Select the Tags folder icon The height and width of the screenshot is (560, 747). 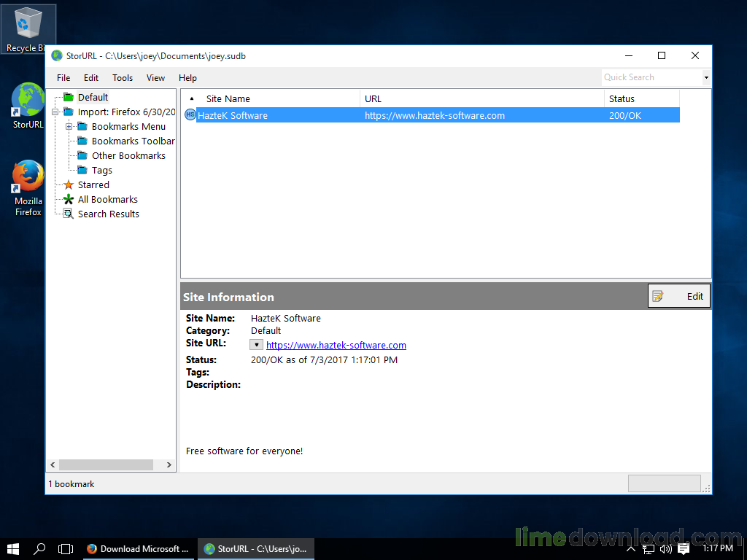click(x=82, y=170)
